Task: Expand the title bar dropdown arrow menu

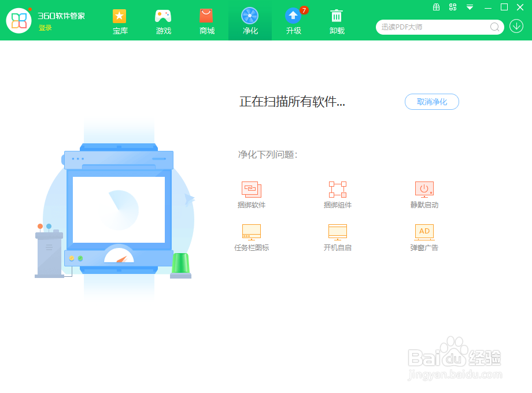Action: [470, 8]
